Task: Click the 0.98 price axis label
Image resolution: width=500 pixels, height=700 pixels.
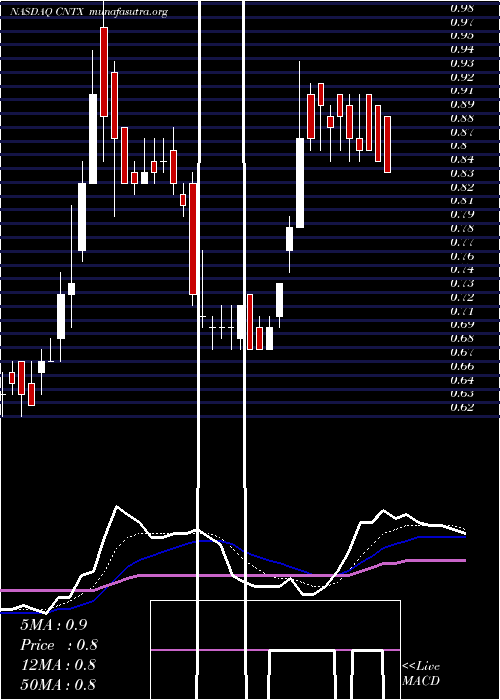Action: click(x=462, y=8)
